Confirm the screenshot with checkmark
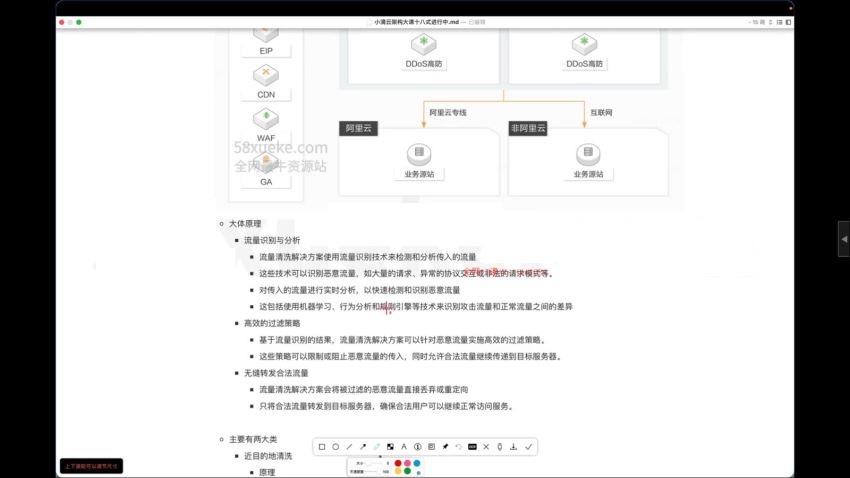Image resolution: width=850 pixels, height=478 pixels. (x=529, y=447)
